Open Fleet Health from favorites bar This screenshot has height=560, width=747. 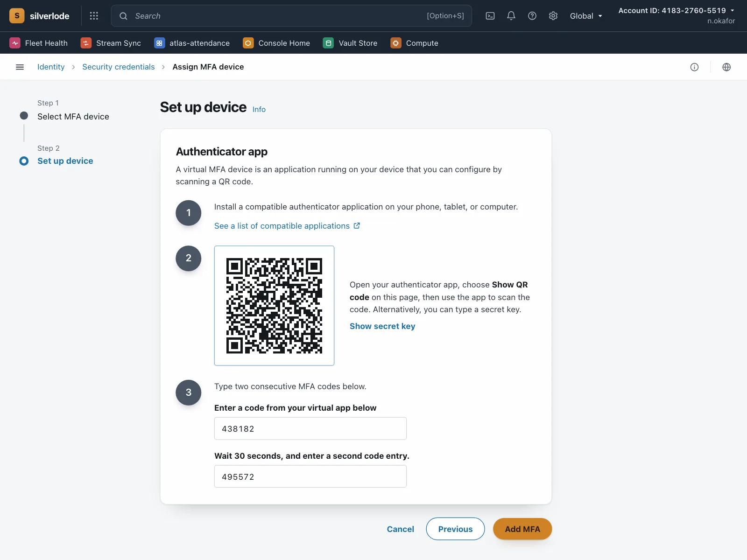click(38, 43)
